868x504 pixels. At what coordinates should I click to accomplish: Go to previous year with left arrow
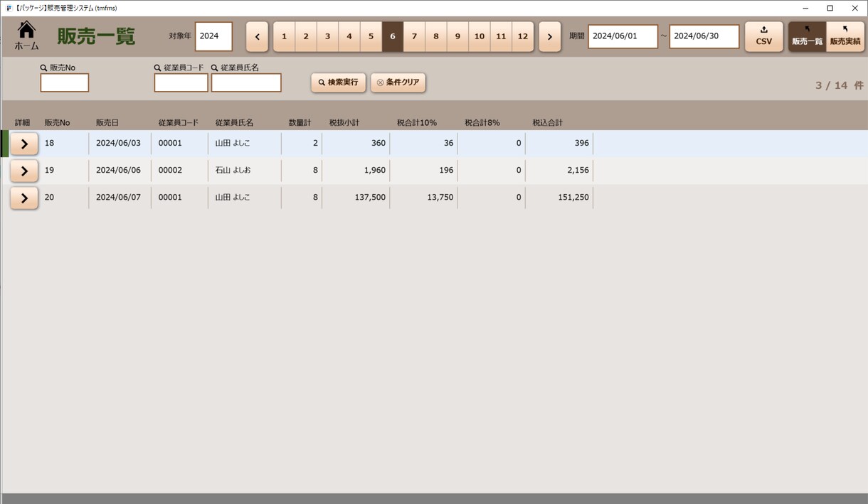pos(257,36)
